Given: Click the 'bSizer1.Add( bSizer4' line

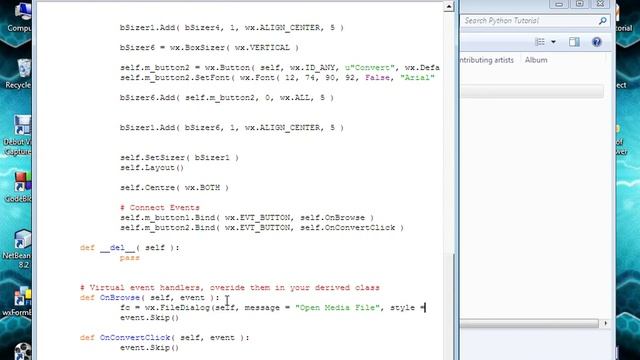Looking at the screenshot, I should [231, 27].
